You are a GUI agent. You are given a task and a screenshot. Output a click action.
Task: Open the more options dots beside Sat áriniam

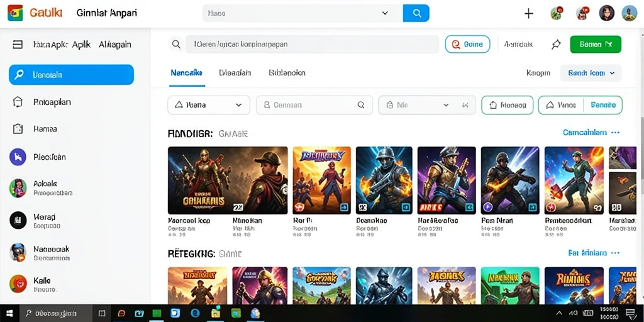pyautogui.click(x=615, y=253)
